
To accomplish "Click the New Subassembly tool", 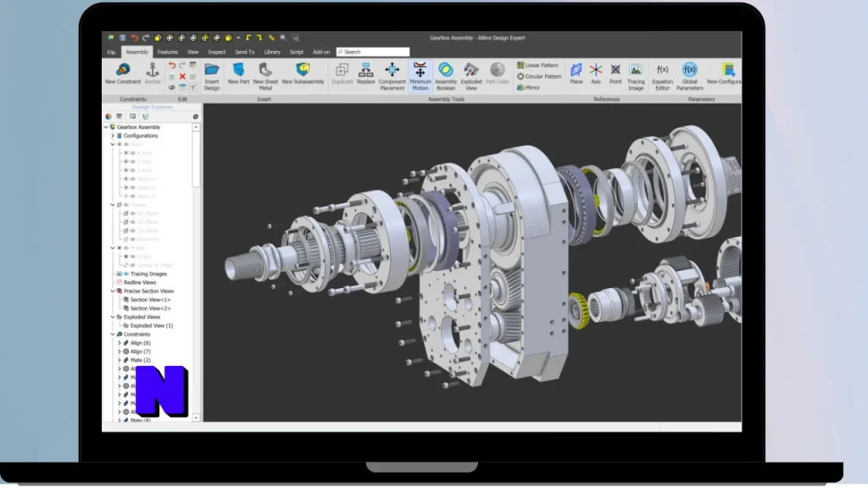I will 303,74.
